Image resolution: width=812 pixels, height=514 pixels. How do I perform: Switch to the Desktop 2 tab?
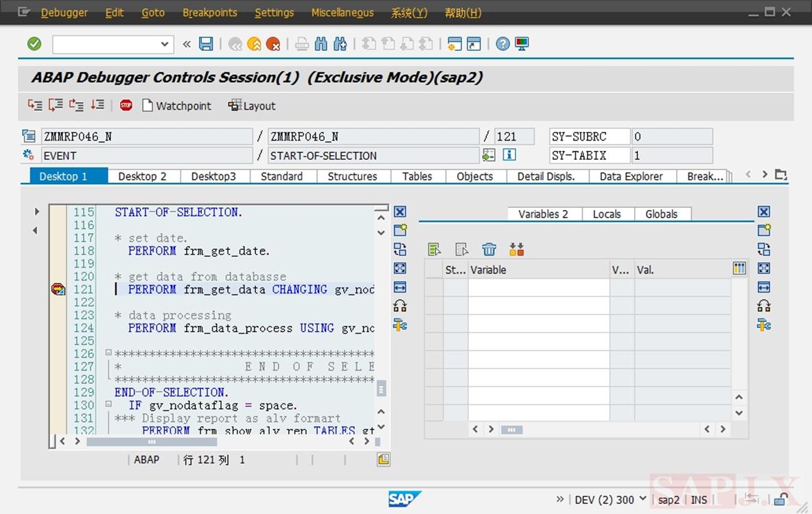coord(142,176)
